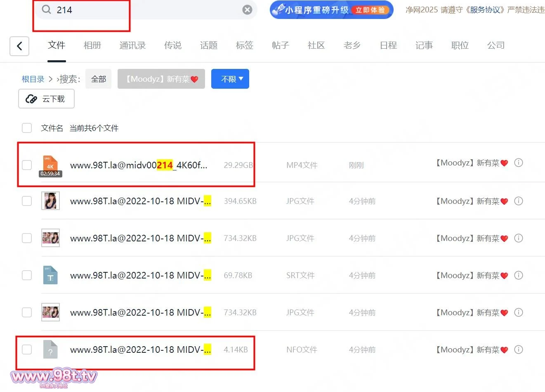The image size is (545, 392).
Task: Tick the select-all checkbox beside 文件名
Action: (27, 128)
